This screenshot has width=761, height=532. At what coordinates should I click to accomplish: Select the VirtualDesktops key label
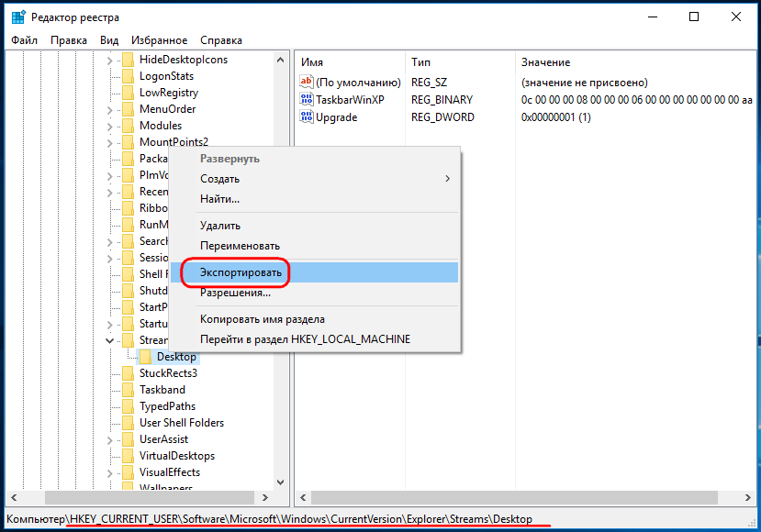tap(177, 456)
